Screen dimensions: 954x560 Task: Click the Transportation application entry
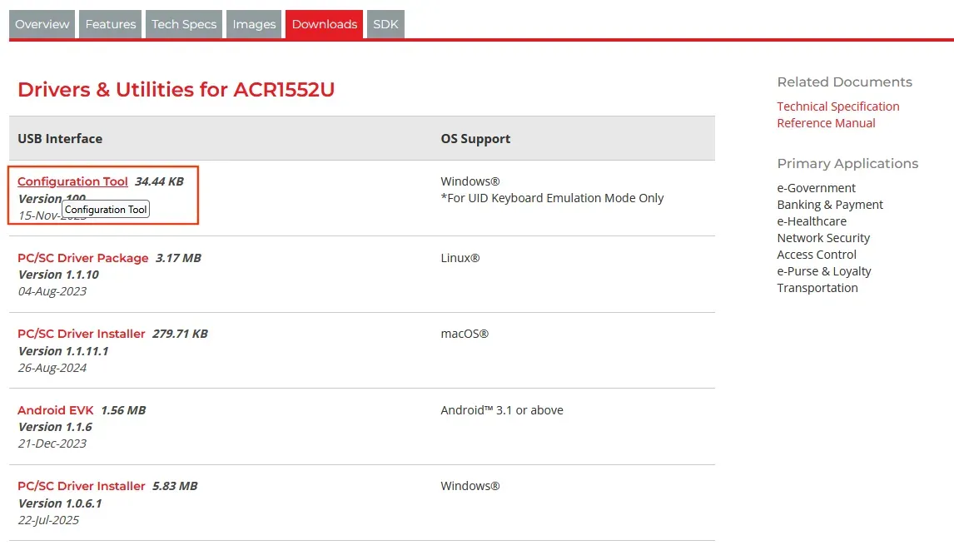coord(817,287)
